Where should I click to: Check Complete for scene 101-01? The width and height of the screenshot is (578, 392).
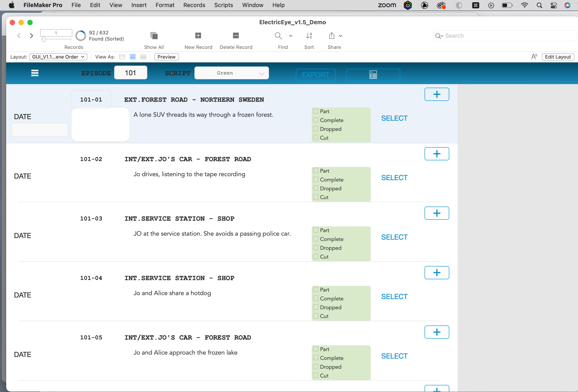pyautogui.click(x=316, y=120)
